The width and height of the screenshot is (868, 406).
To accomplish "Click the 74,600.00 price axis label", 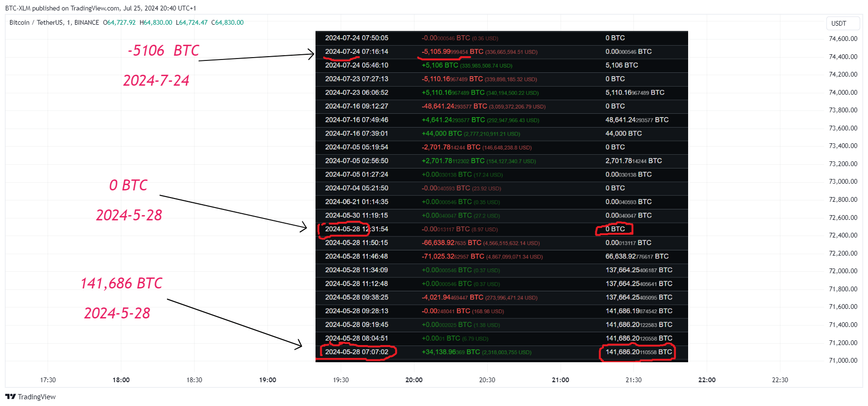I will [843, 39].
